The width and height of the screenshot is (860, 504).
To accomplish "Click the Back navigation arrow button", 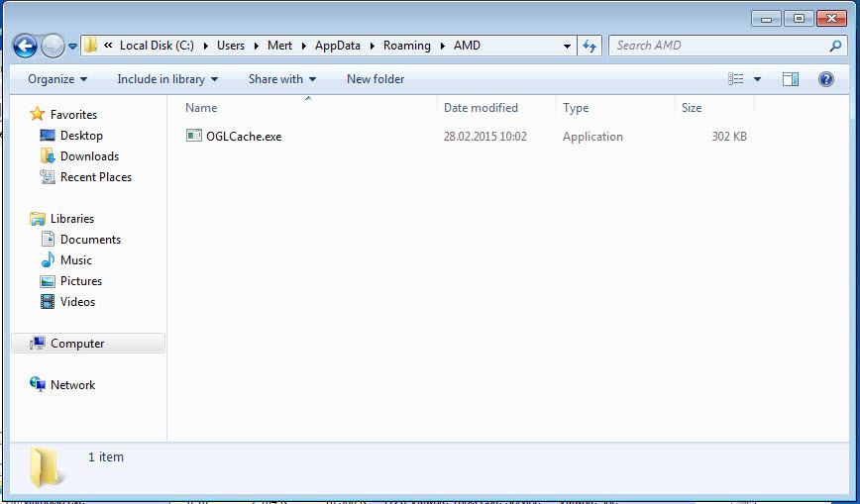I will pyautogui.click(x=25, y=46).
